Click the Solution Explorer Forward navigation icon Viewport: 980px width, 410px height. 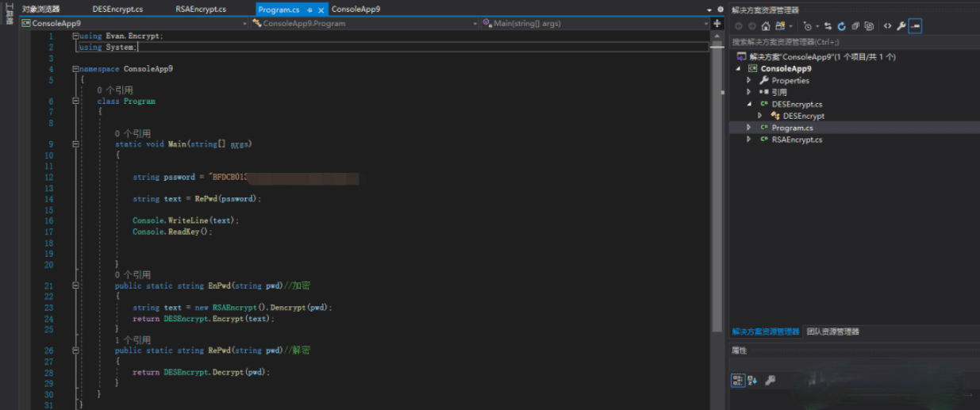point(752,26)
